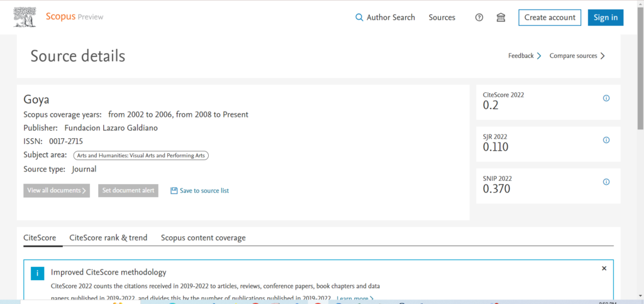The width and height of the screenshot is (644, 304).
Task: Open Sources in top navigation
Action: click(441, 18)
